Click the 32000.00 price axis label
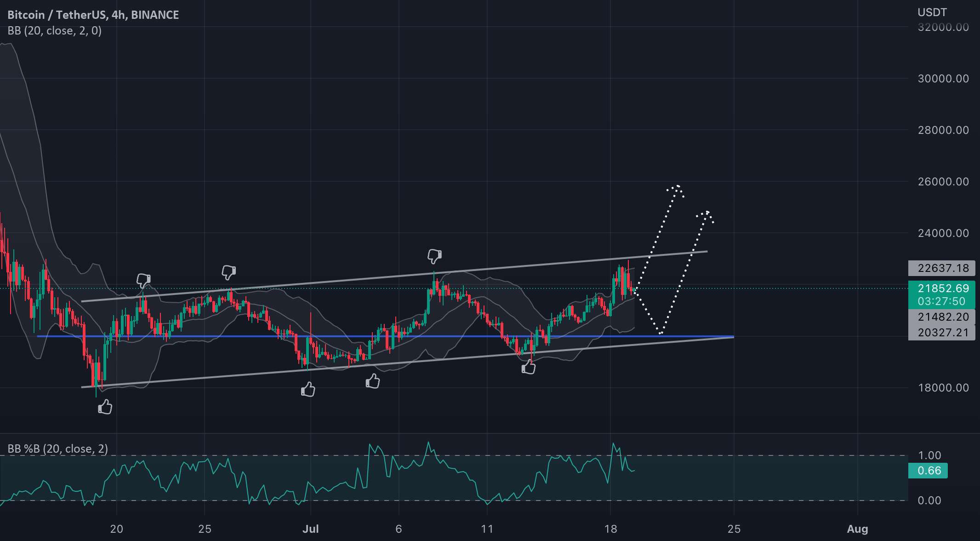 (x=943, y=27)
